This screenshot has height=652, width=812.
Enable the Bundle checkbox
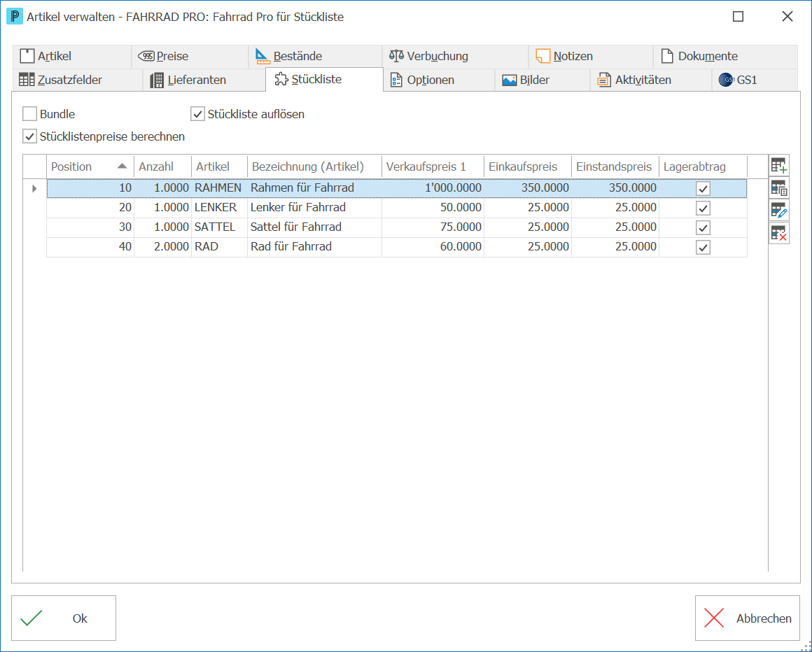click(30, 114)
